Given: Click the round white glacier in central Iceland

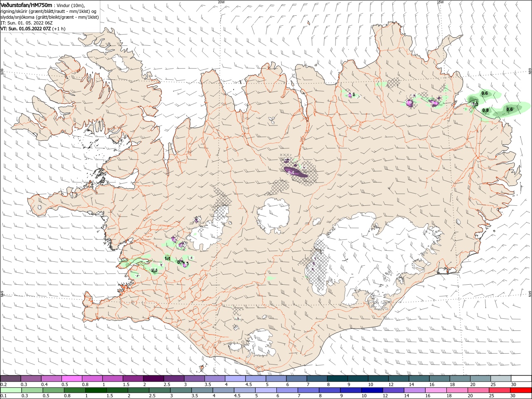Looking at the screenshot, I should [273, 215].
